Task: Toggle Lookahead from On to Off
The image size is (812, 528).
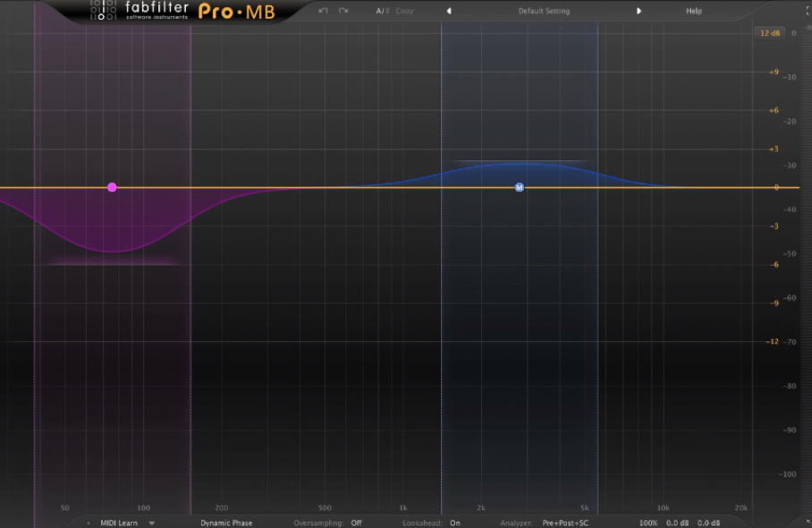Action: [454, 522]
